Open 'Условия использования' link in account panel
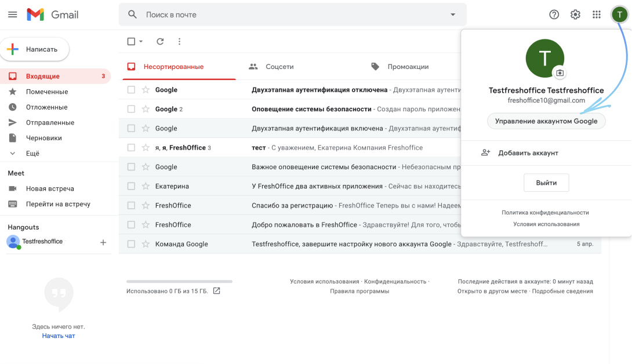This screenshot has height=364, width=632. click(x=546, y=224)
